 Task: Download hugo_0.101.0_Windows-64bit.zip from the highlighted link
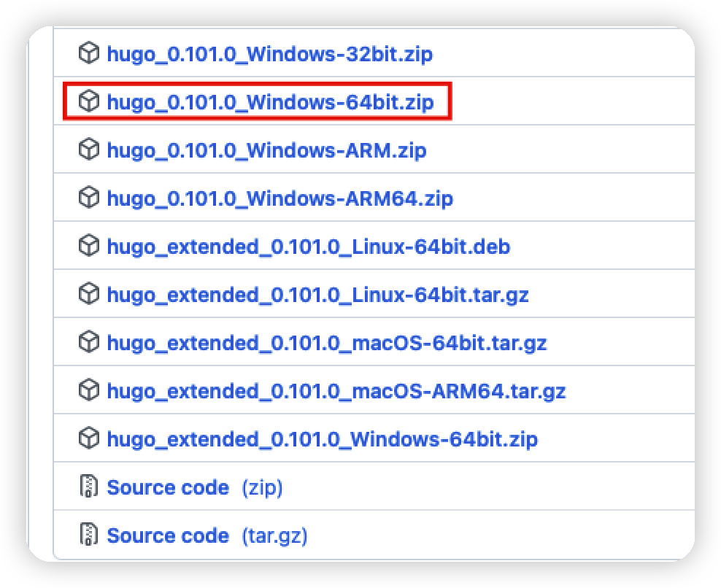(x=270, y=102)
